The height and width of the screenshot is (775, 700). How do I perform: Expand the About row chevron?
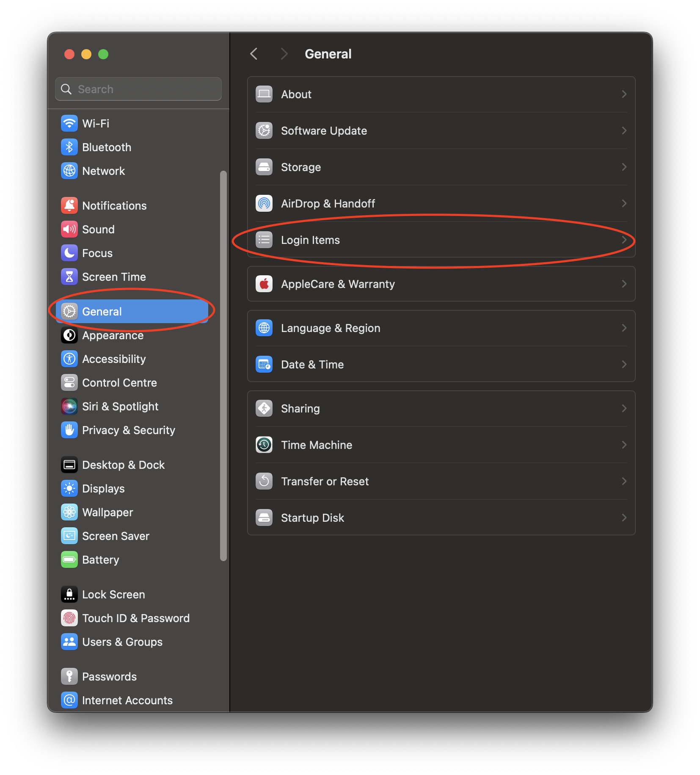point(624,94)
